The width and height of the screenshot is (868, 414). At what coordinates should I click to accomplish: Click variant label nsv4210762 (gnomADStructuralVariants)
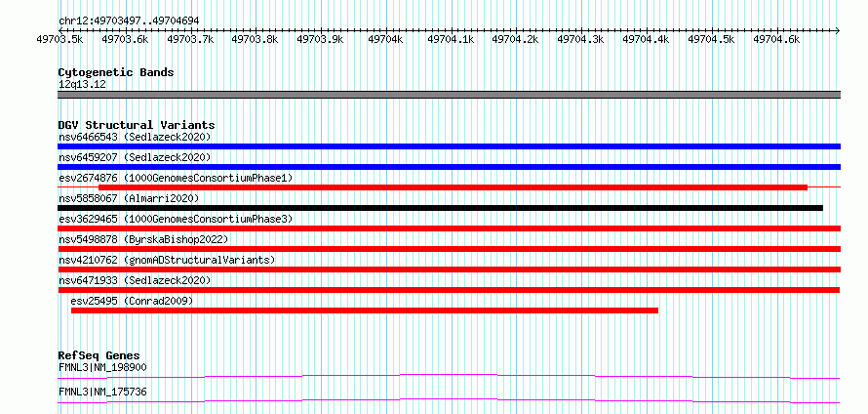tap(167, 260)
